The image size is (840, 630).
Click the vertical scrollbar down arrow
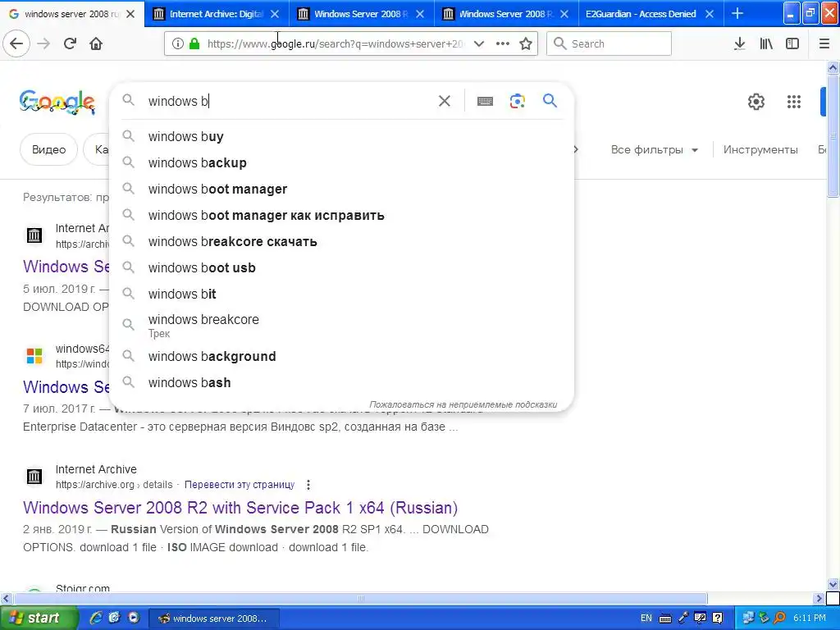pyautogui.click(x=833, y=584)
